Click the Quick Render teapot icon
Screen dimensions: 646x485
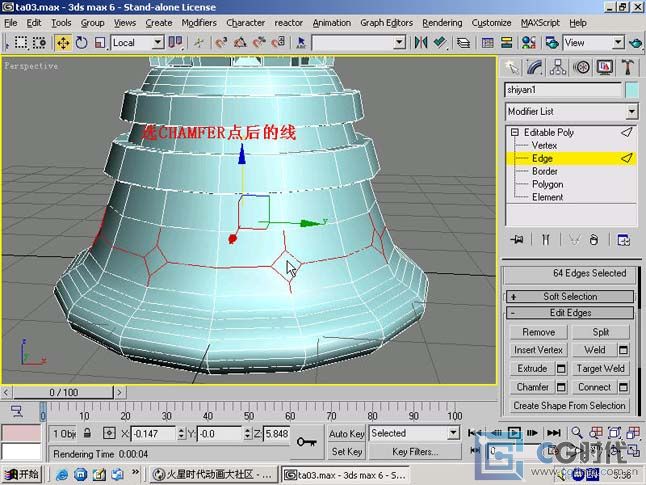(x=636, y=42)
